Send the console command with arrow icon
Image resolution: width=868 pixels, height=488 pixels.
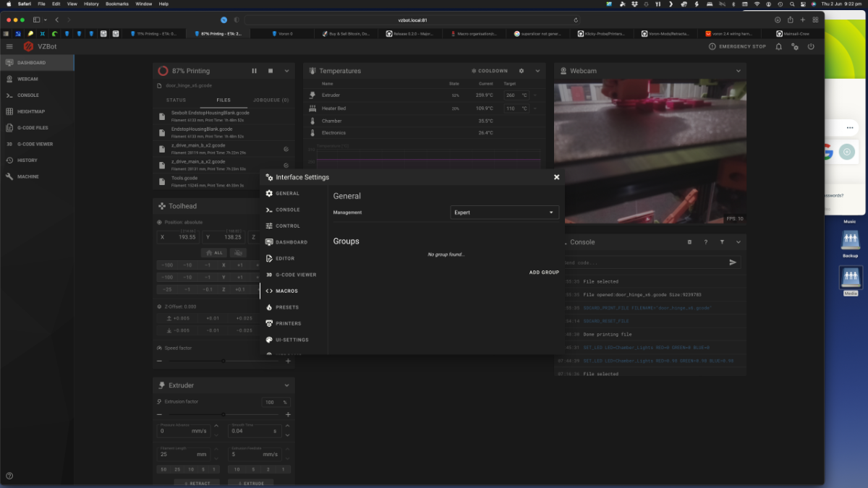(x=733, y=262)
